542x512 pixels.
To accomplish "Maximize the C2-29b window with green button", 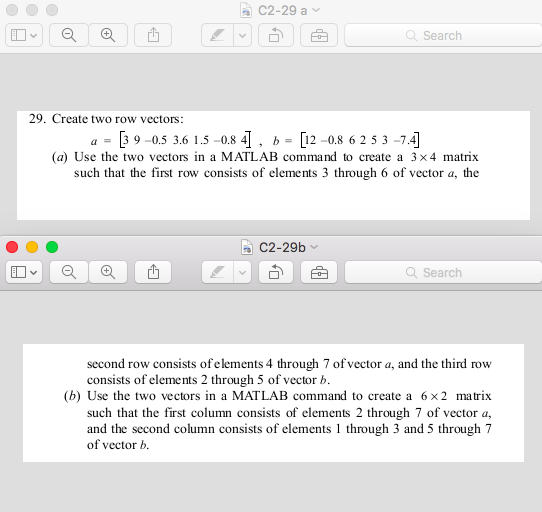I will [52, 247].
